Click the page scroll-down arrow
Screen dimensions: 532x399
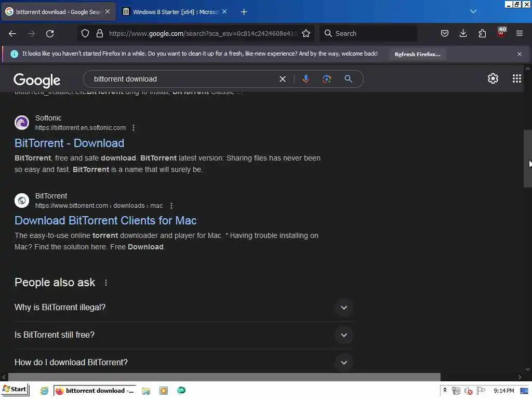point(527,369)
